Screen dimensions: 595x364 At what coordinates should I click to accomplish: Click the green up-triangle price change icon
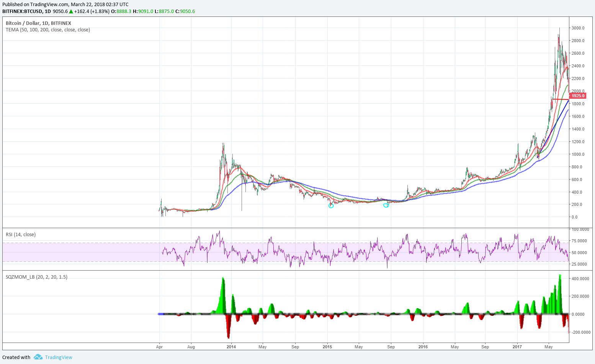point(70,11)
